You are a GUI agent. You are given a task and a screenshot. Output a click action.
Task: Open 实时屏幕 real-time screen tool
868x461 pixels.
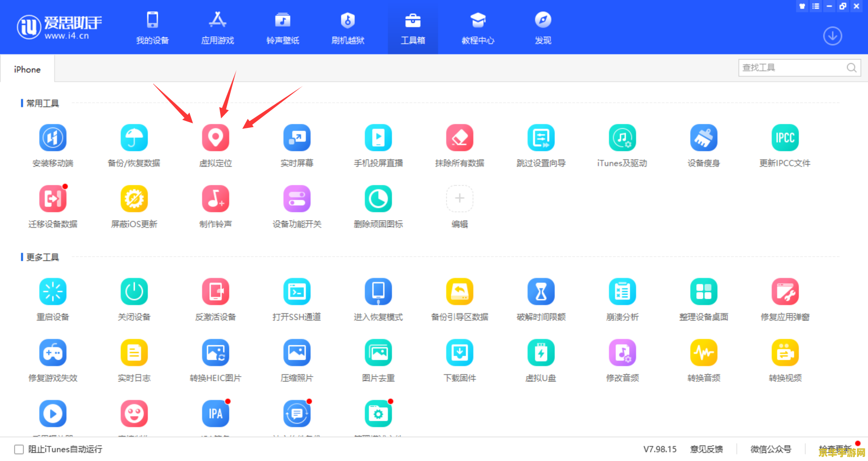297,138
